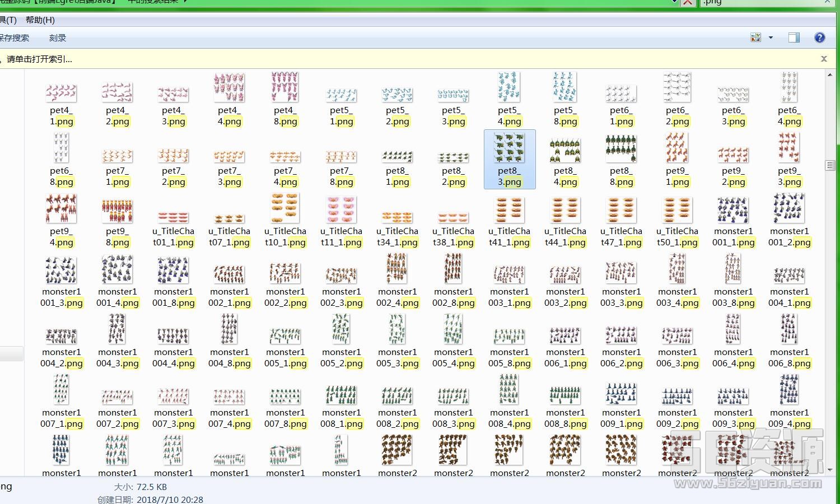The width and height of the screenshot is (840, 504).
Task: Click the 保存搜索 toolbar button
Action: tap(15, 38)
